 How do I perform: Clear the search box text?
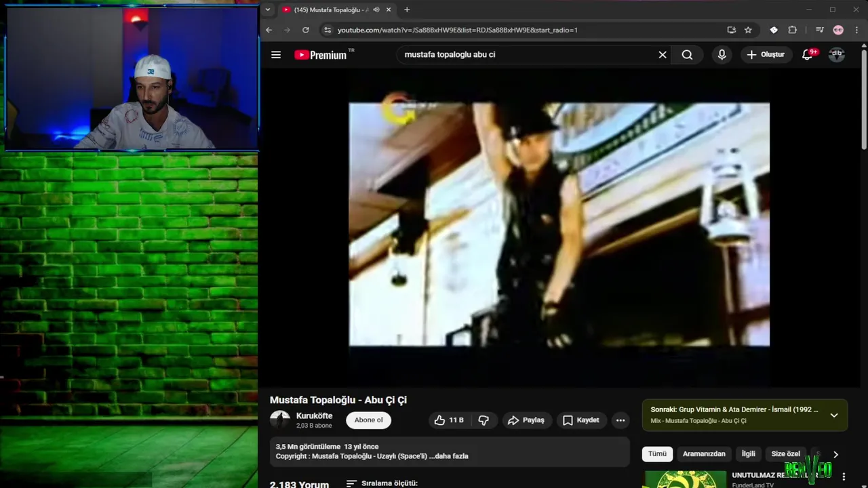click(x=663, y=55)
